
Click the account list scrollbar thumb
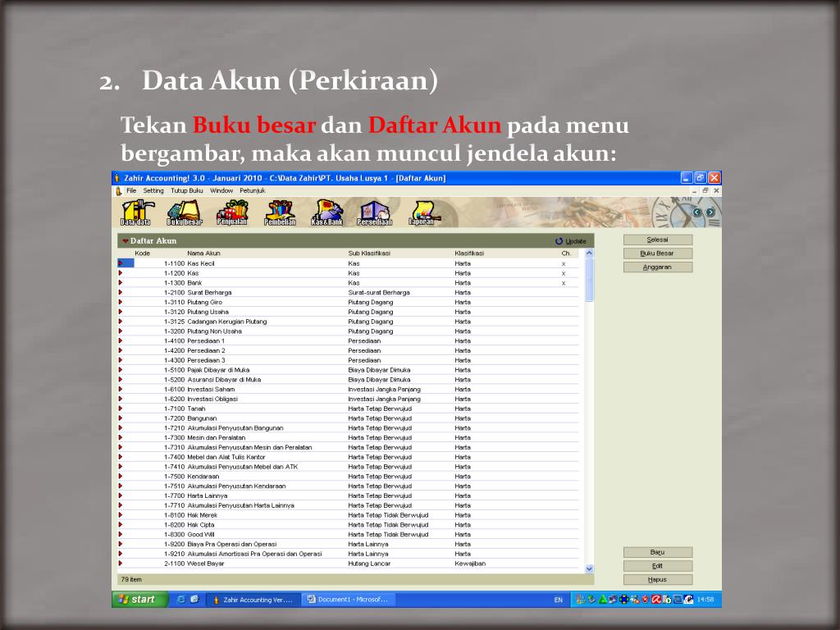pos(589,279)
